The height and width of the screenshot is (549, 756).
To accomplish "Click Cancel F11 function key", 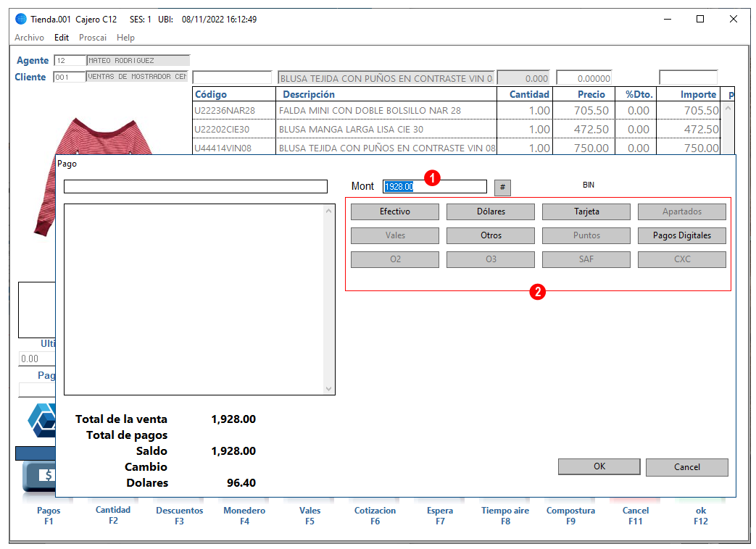I will tap(636, 516).
